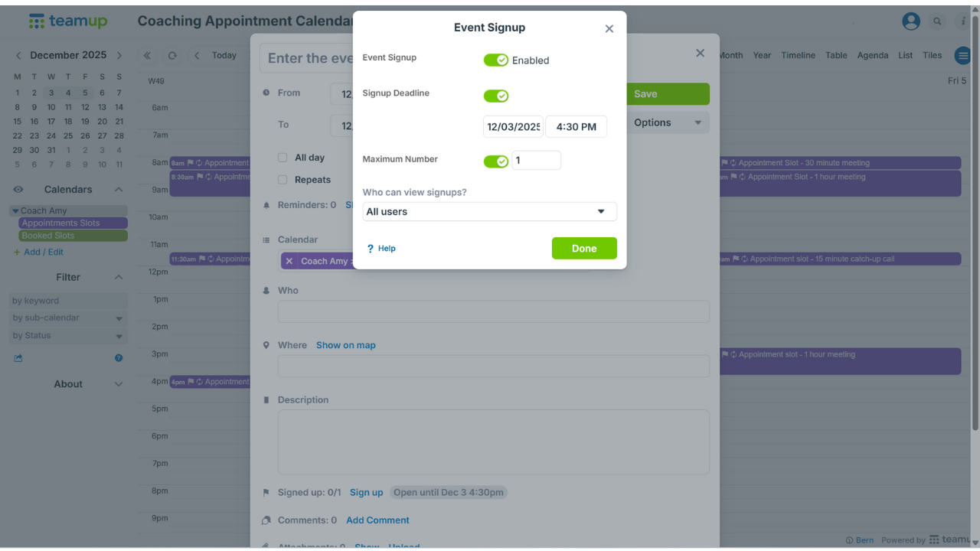
Task: Click the signup deadline date field 12/03/2025
Action: [x=513, y=126]
